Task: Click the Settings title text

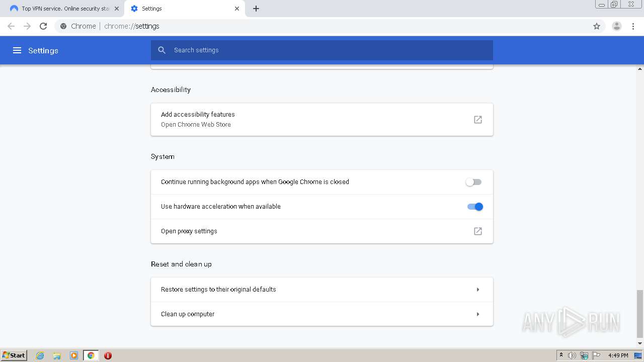Action: tap(43, 51)
